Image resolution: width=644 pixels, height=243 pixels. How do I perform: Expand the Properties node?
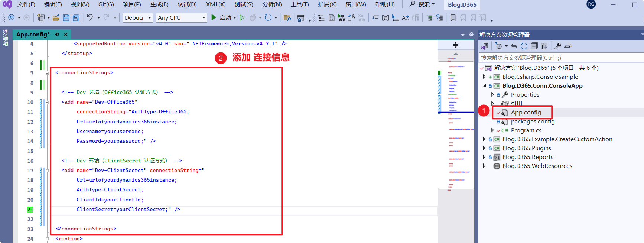tap(492, 94)
